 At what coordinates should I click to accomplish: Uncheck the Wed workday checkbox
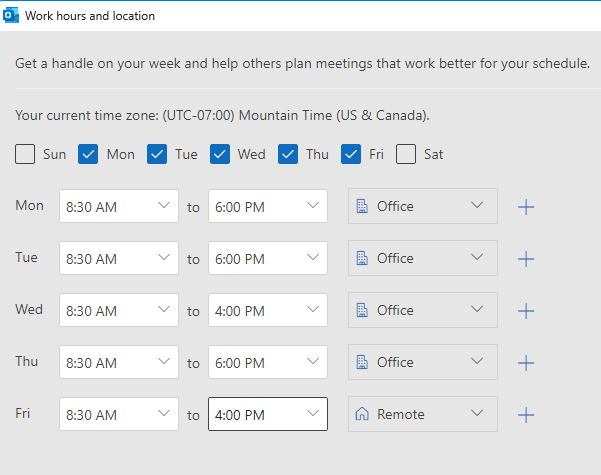point(220,154)
